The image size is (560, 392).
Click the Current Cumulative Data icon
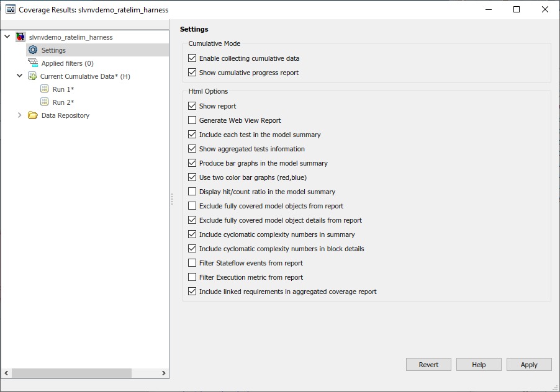coord(32,76)
